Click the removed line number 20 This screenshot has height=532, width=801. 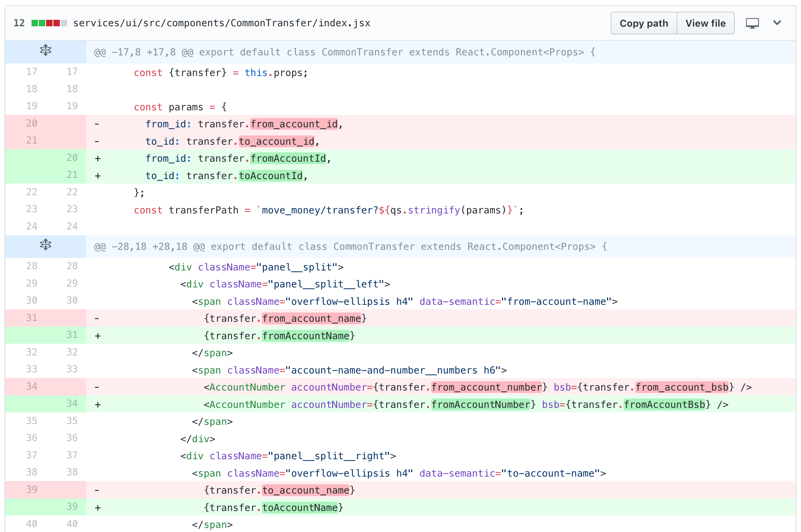[x=32, y=123]
